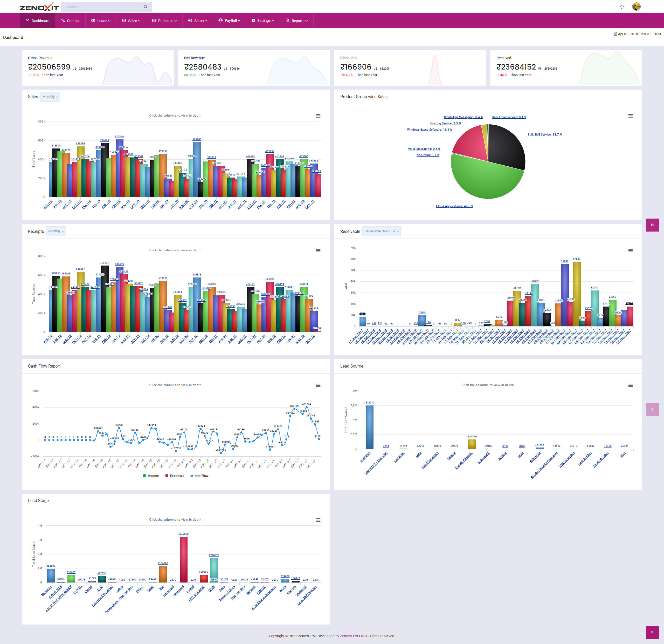This screenshot has height=644, width=664.
Task: Expand Receipts Monthly period dropdown
Action: click(56, 232)
